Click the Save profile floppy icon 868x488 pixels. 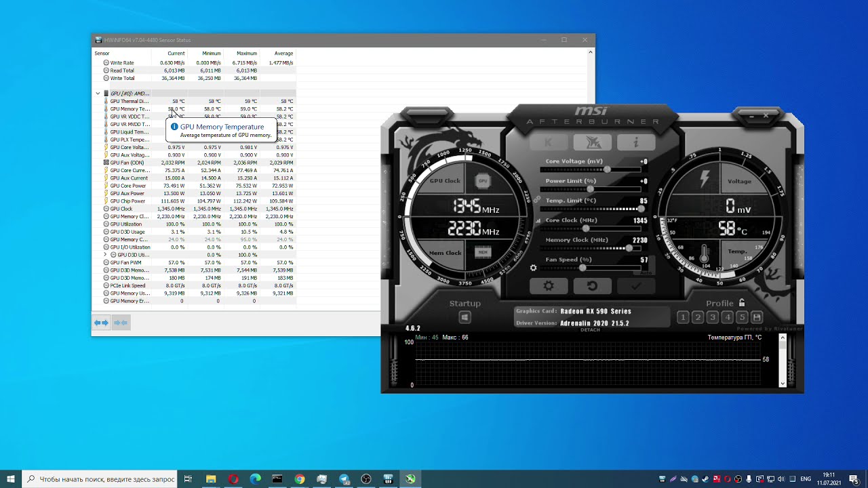[x=757, y=317]
